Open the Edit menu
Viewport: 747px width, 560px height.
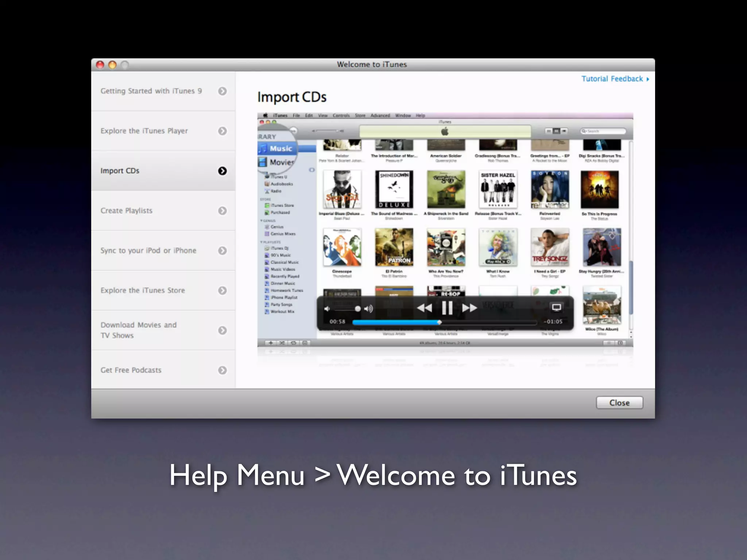pos(309,116)
